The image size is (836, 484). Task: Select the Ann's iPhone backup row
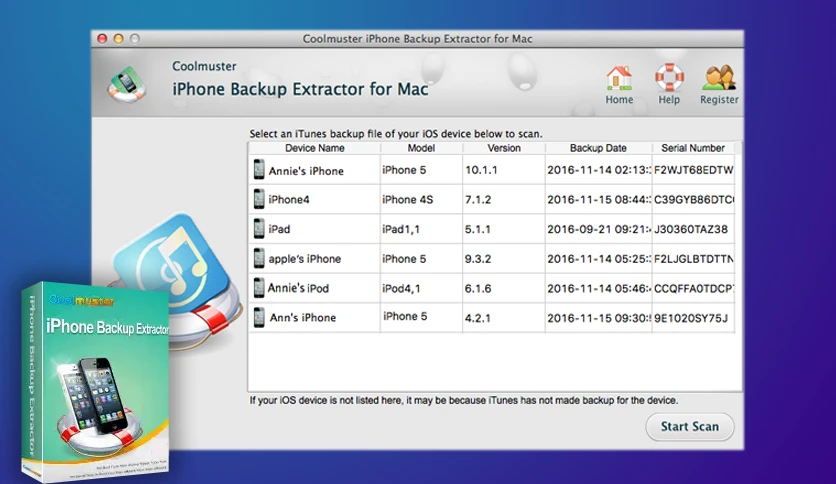coord(492,318)
